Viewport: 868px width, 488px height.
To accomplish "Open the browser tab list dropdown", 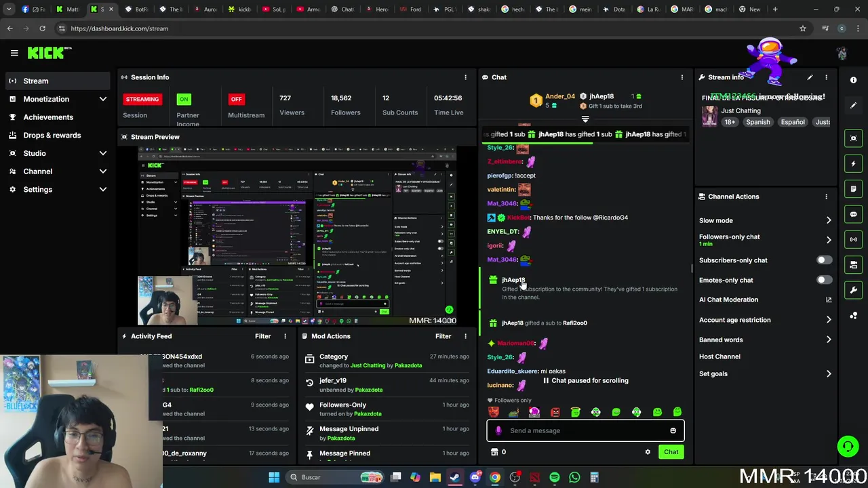I will [9, 9].
